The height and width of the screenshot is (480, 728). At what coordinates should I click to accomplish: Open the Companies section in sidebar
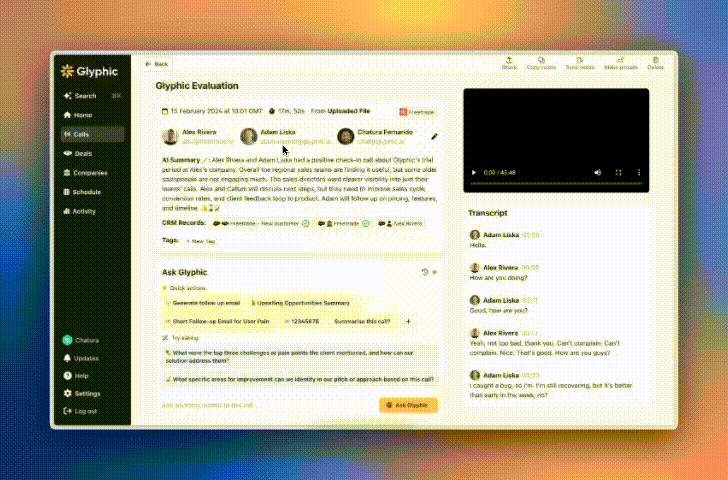(85, 173)
